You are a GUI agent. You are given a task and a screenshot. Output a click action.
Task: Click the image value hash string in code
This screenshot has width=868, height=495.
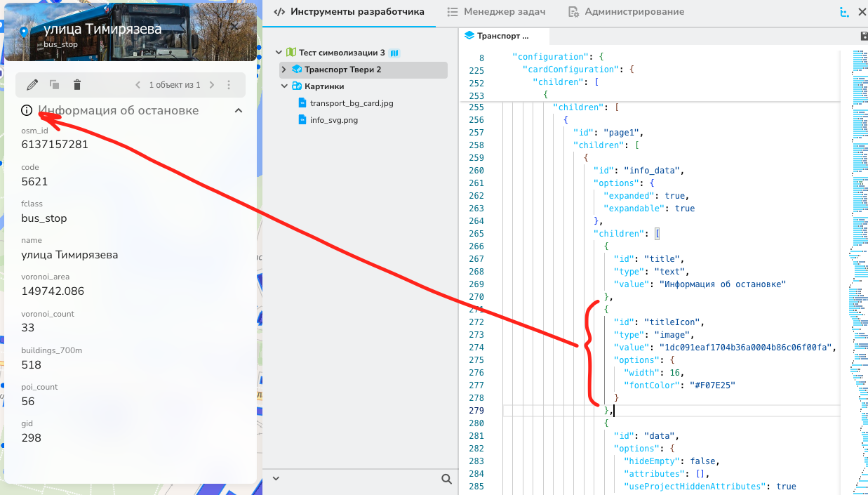point(746,348)
